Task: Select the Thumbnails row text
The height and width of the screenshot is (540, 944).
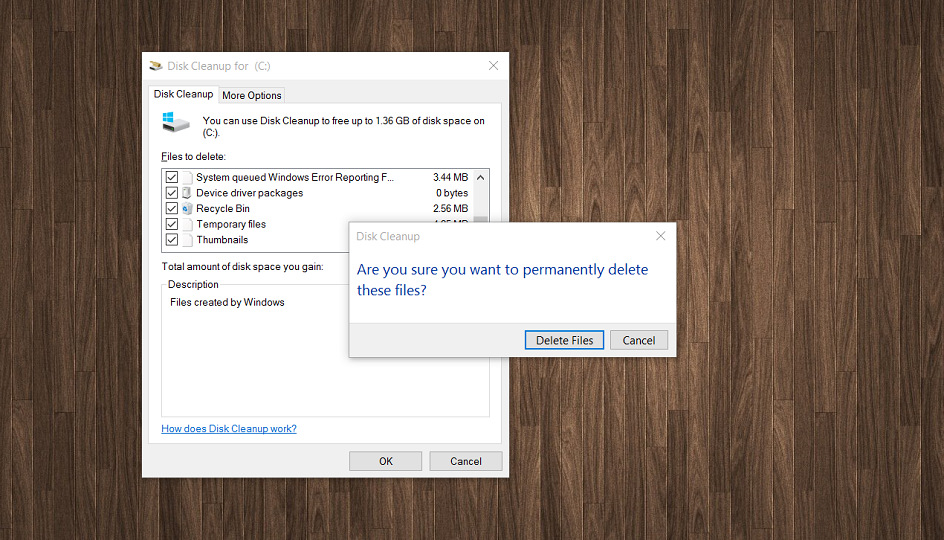Action: (222, 240)
